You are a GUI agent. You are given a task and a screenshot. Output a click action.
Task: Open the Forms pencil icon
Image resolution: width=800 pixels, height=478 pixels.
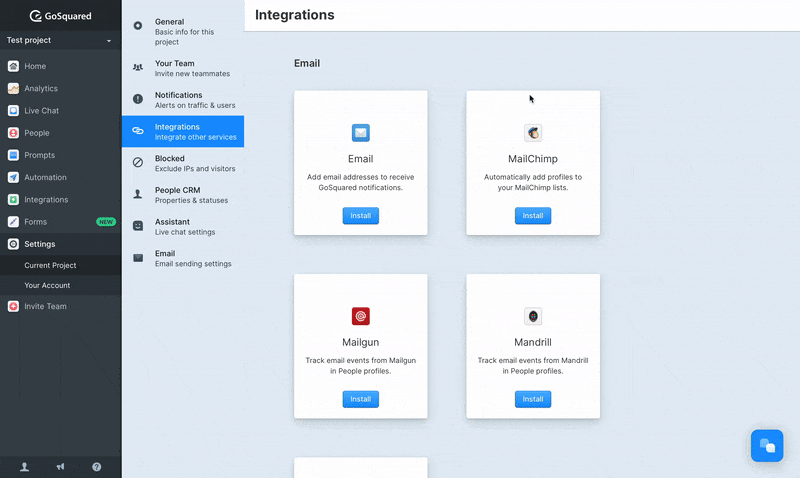pos(13,221)
